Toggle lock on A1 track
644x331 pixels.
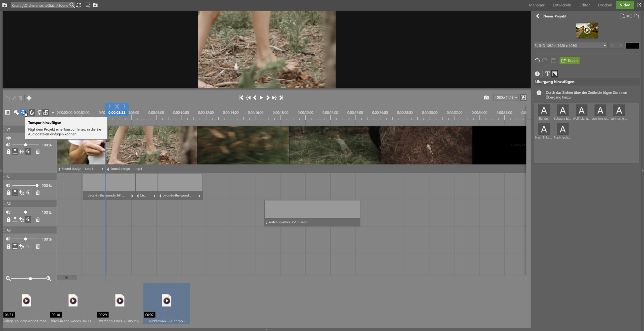point(8,193)
